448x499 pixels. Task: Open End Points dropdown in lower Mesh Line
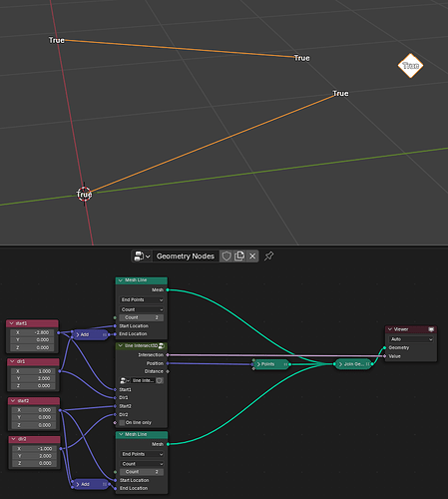pyautogui.click(x=142, y=454)
